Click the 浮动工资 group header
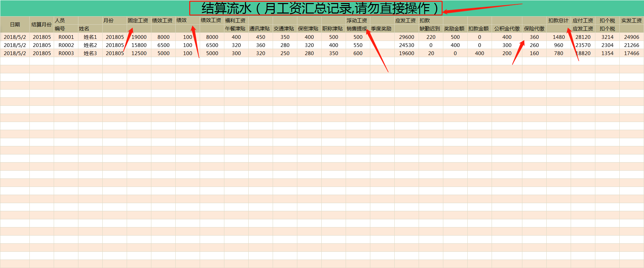This screenshot has height=268, width=644. click(x=358, y=21)
